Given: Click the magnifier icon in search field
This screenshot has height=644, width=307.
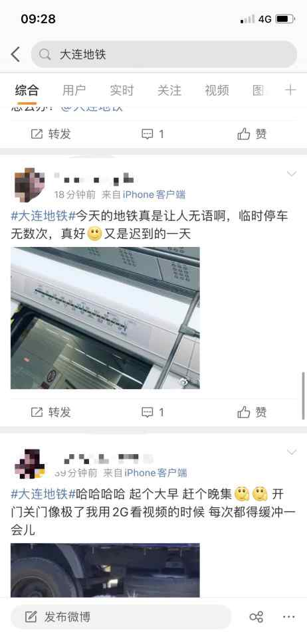Looking at the screenshot, I should (45, 54).
